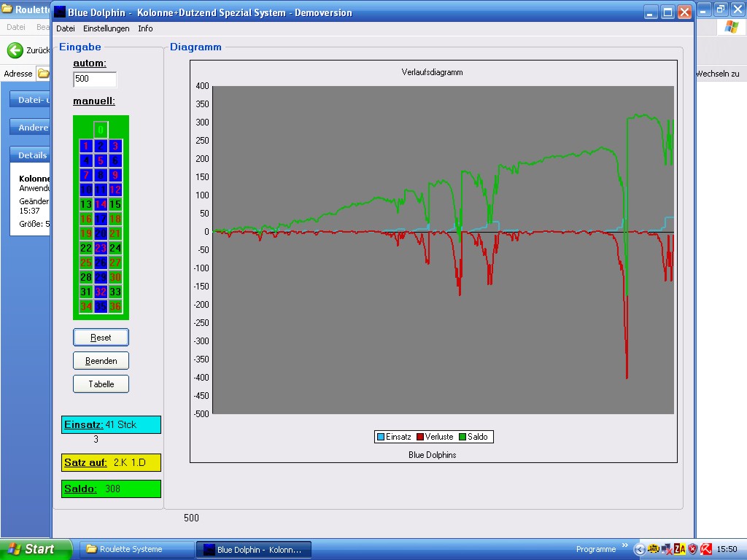Choose number 18 on the roulette grid
The width and height of the screenshot is (747, 560).
tap(115, 219)
